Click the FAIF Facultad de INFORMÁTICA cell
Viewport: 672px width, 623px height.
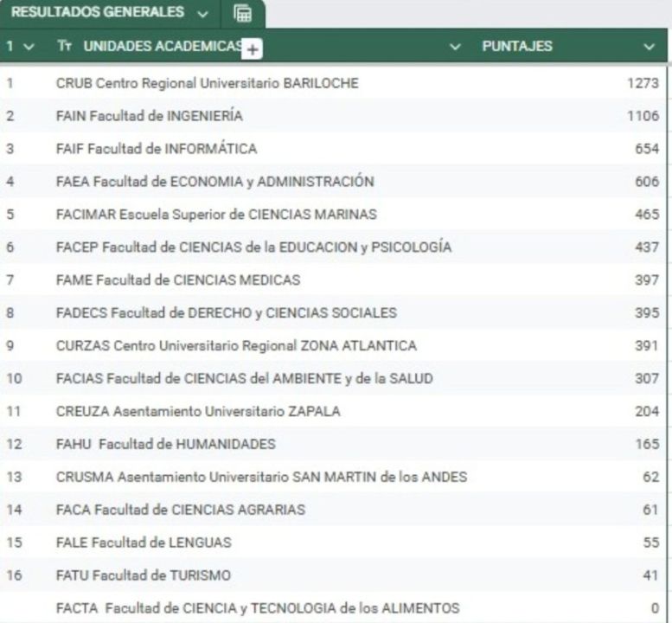156,149
